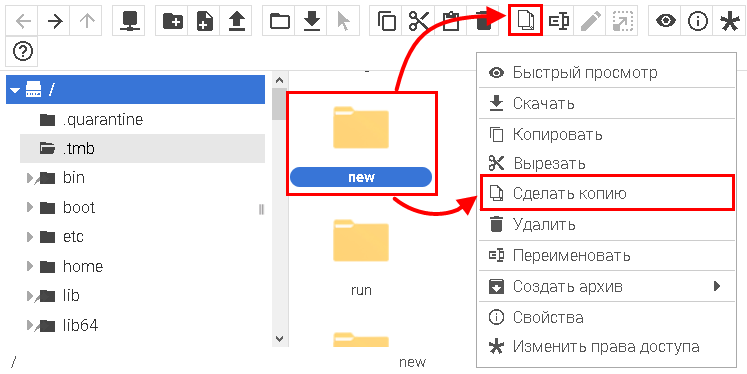Click the Resize image toolbar icon
The width and height of the screenshot is (747, 374).
[622, 21]
